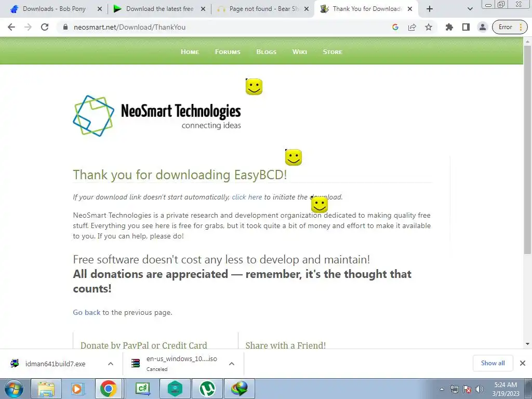
Task: Open the Windows Start button
Action: (14, 389)
